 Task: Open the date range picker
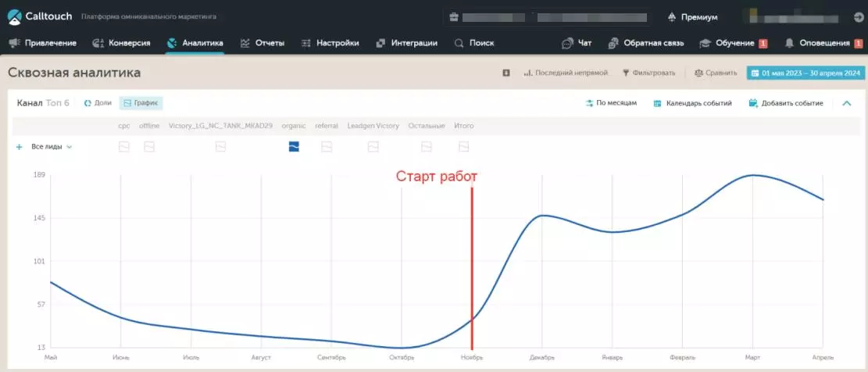[805, 73]
